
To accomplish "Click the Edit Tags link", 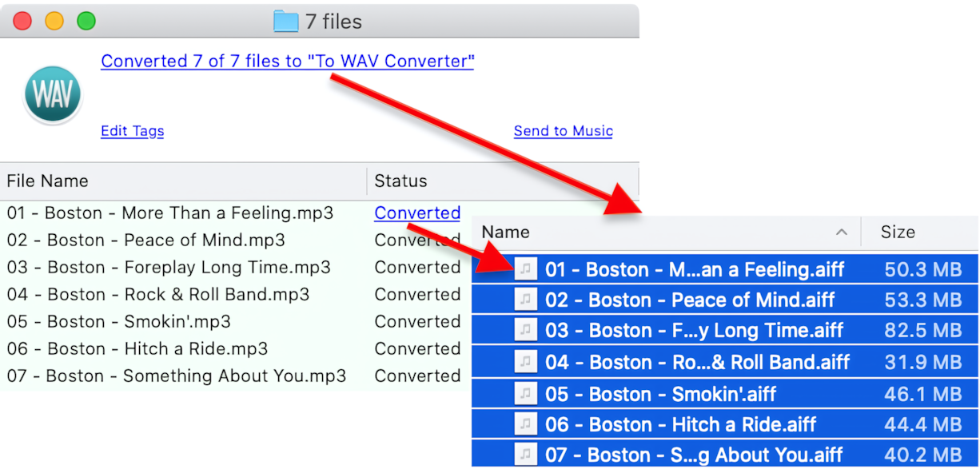I will coord(132,131).
